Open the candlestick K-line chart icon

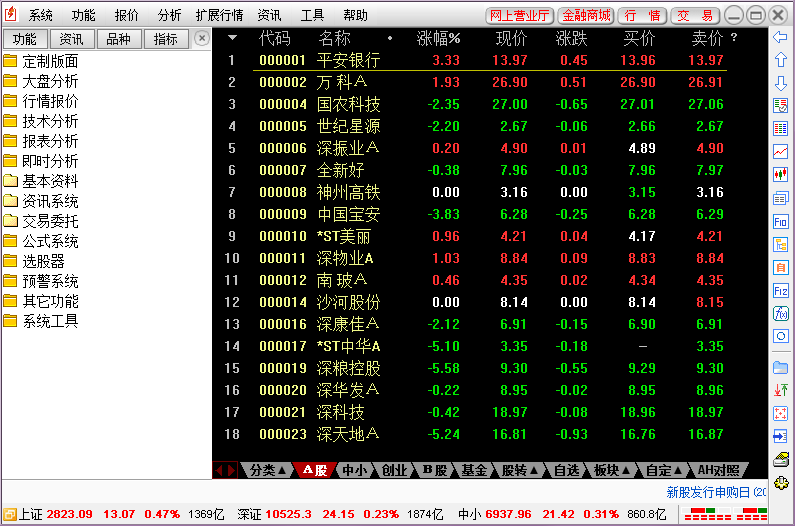click(x=781, y=174)
